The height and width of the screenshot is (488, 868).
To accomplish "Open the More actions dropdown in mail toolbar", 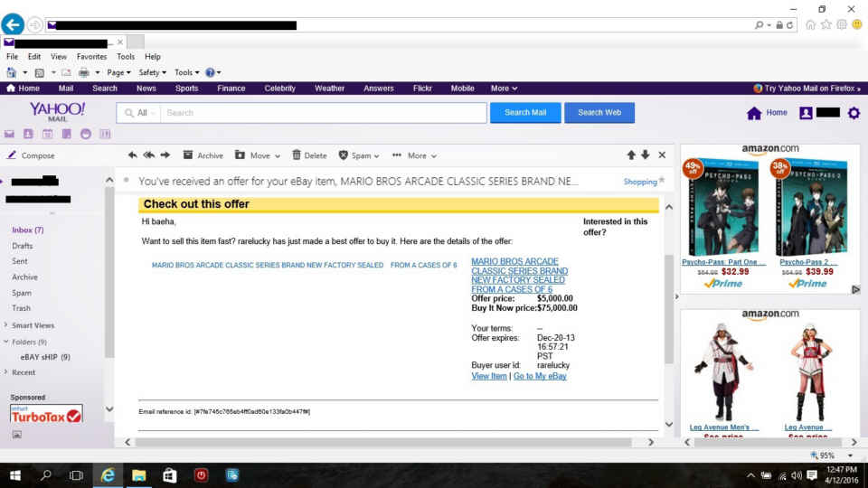I will tap(415, 155).
